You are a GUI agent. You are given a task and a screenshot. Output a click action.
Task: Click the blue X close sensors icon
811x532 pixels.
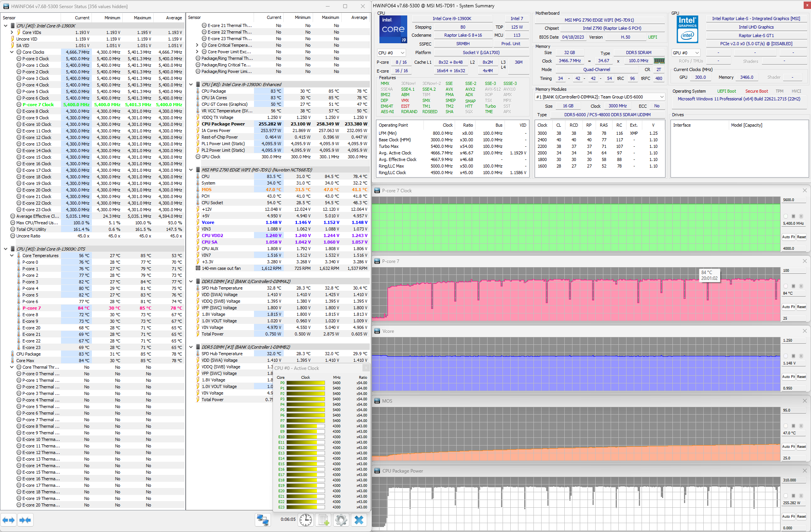pyautogui.click(x=359, y=520)
